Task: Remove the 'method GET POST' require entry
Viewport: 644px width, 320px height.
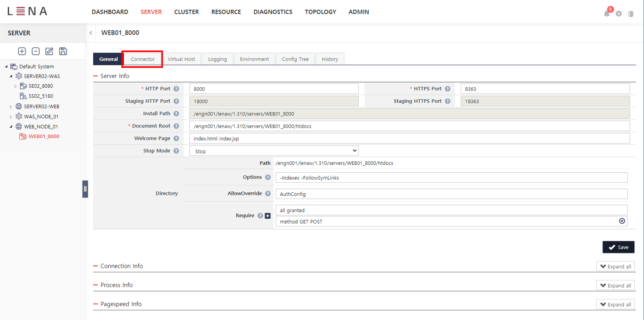Action: [622, 221]
